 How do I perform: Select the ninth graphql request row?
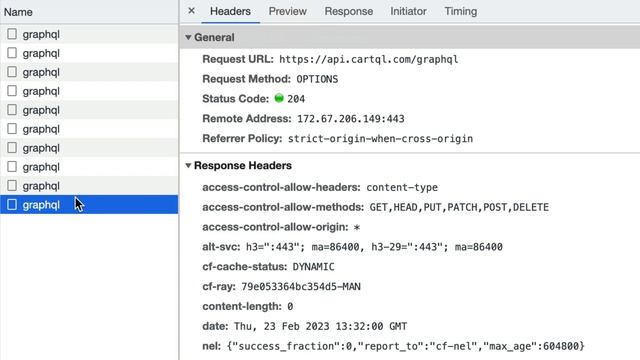click(89, 186)
